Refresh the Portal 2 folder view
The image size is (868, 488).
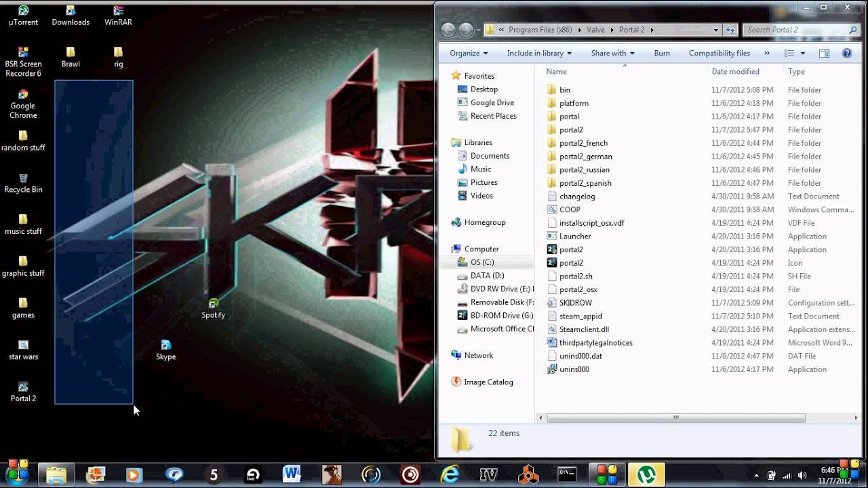click(x=730, y=30)
